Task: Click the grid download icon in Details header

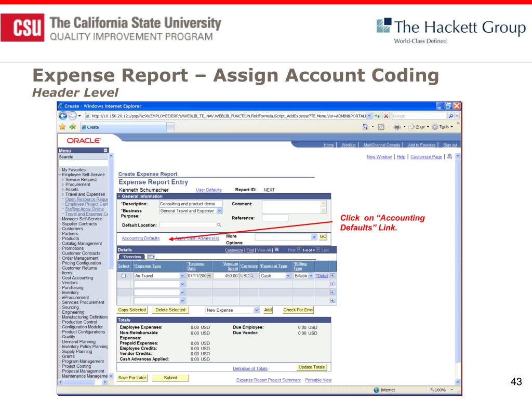Action: pos(277,250)
